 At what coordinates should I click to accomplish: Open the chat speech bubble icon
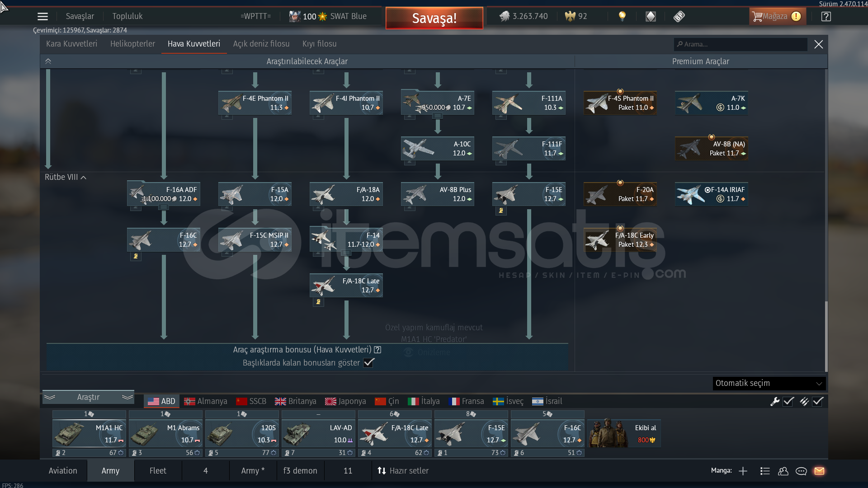click(x=801, y=471)
